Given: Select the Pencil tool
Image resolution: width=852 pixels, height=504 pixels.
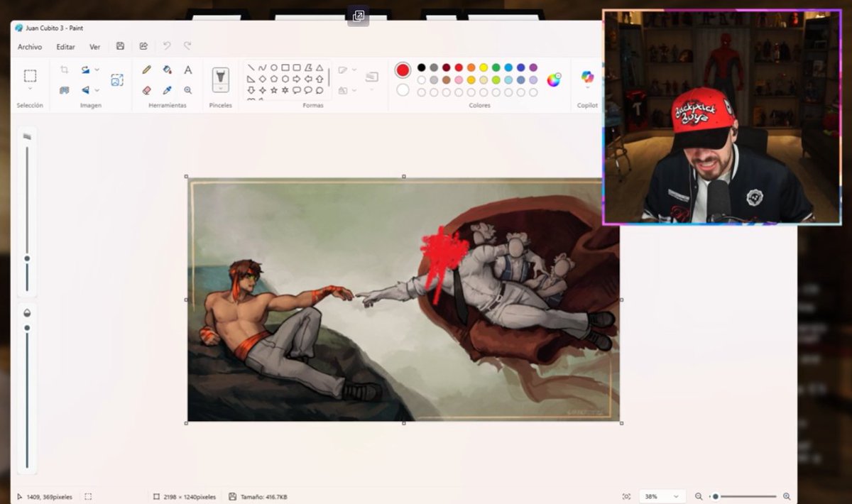Looking at the screenshot, I should tap(147, 70).
